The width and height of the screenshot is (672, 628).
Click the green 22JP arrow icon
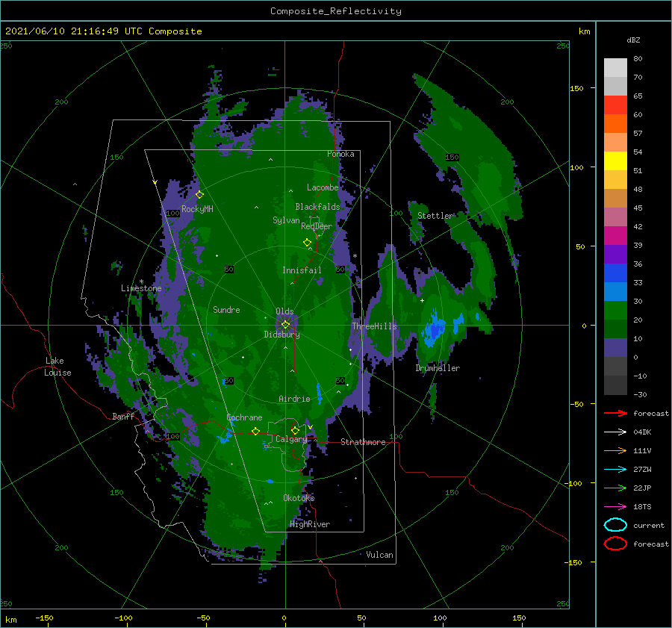615,488
